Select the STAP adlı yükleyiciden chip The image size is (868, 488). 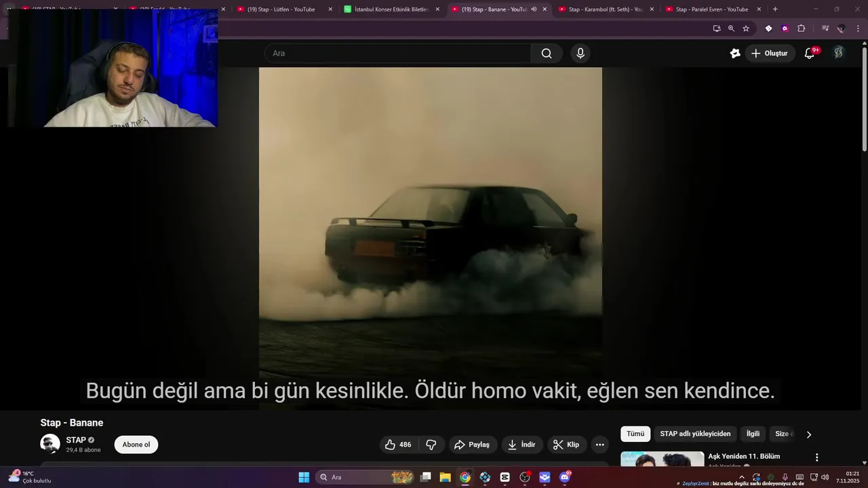pos(695,434)
